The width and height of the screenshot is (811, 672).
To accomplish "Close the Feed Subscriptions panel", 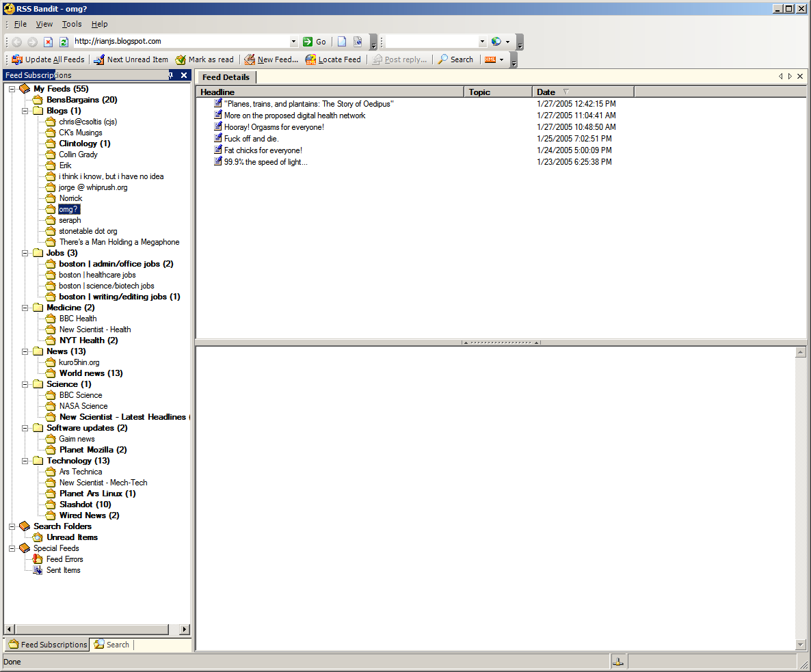I will click(184, 75).
